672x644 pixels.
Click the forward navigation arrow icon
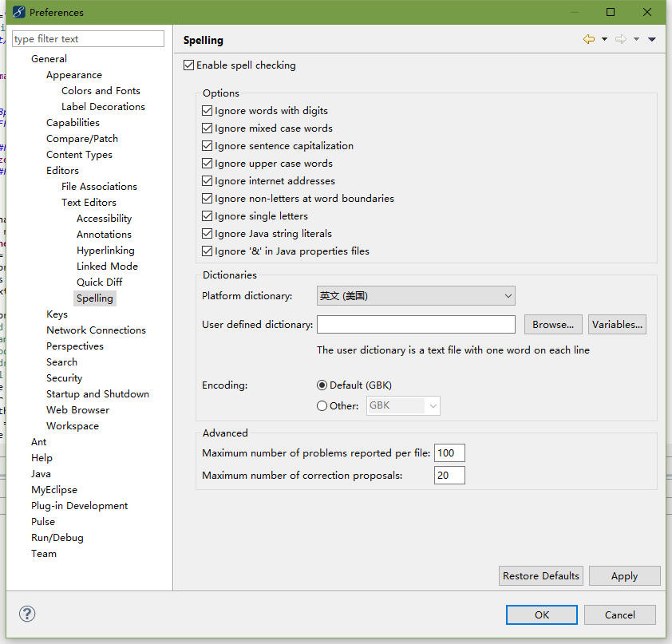coord(621,39)
